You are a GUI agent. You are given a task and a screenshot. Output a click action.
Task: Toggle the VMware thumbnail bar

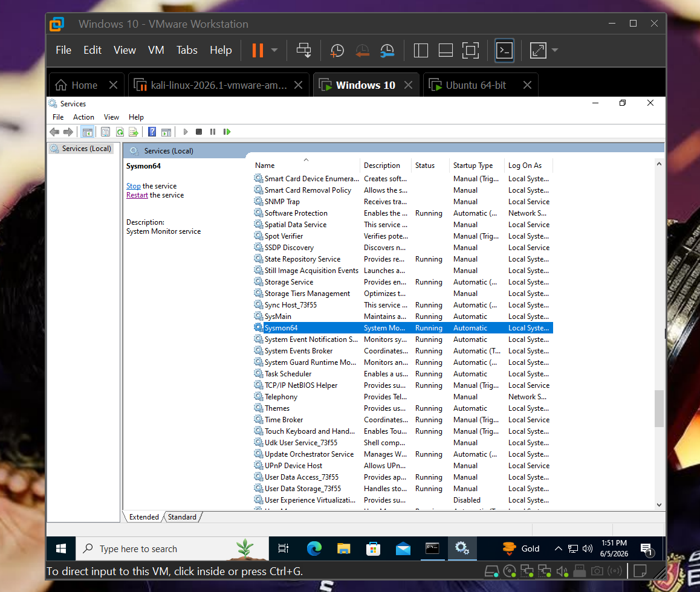point(446,50)
